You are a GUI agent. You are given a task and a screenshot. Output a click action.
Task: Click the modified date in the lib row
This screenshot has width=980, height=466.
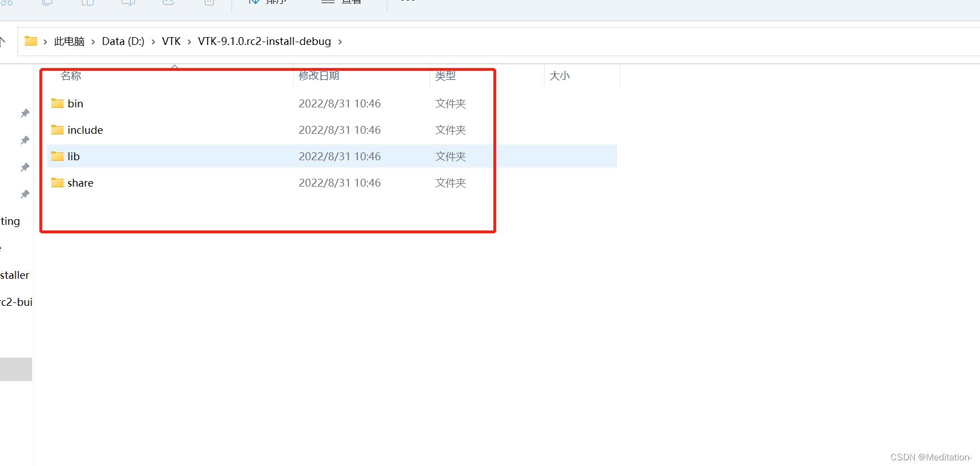click(340, 156)
